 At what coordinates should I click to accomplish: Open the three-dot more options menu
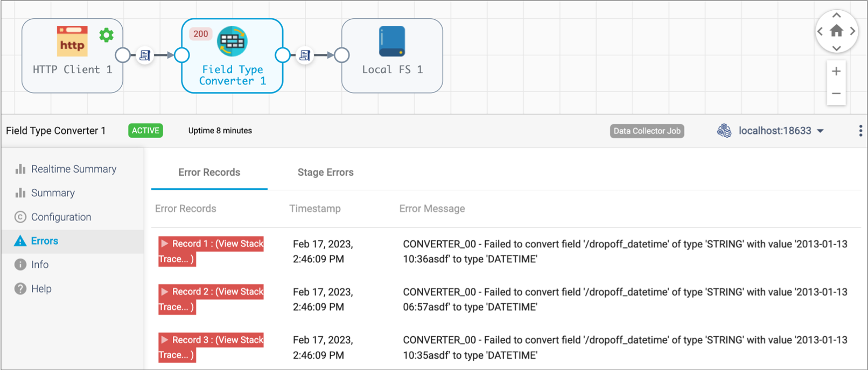(860, 131)
